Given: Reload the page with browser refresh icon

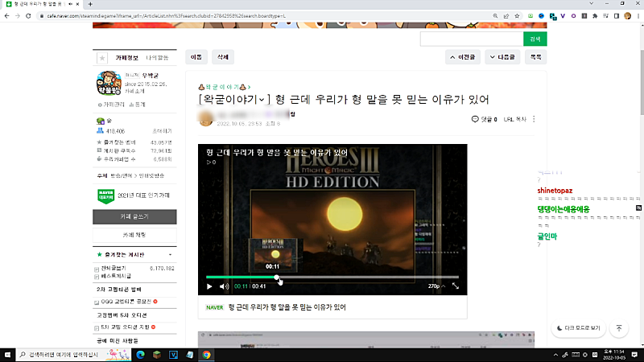Looking at the screenshot, I should 28,15.
